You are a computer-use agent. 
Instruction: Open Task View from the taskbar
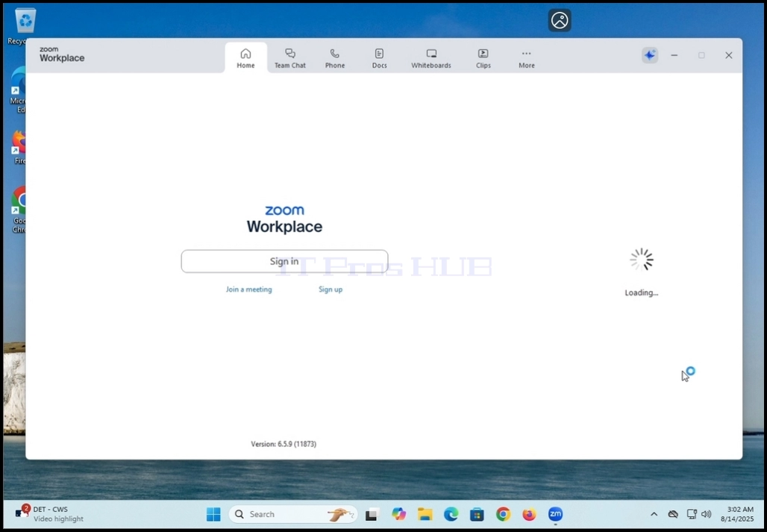coord(372,514)
